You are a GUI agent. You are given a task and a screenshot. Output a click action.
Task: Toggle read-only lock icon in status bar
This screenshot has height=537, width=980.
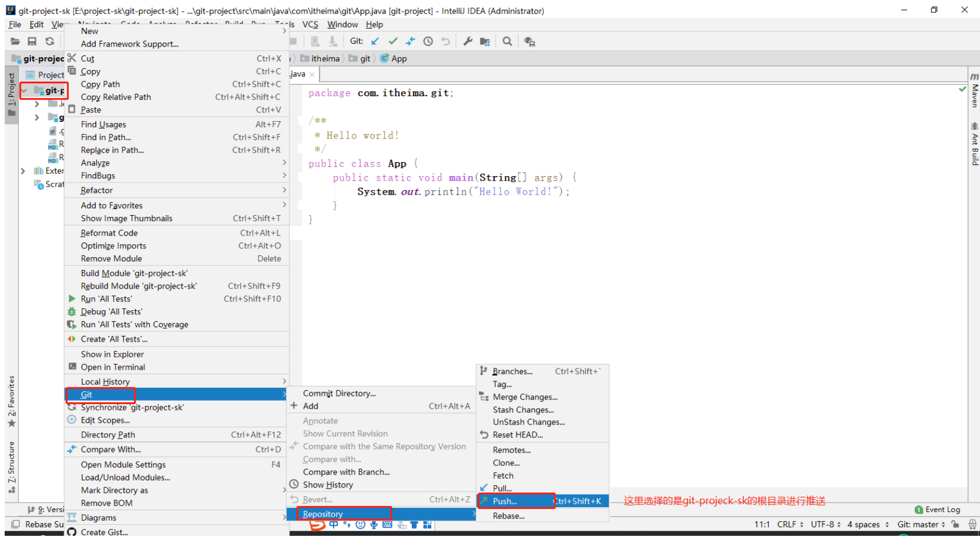coord(955,524)
